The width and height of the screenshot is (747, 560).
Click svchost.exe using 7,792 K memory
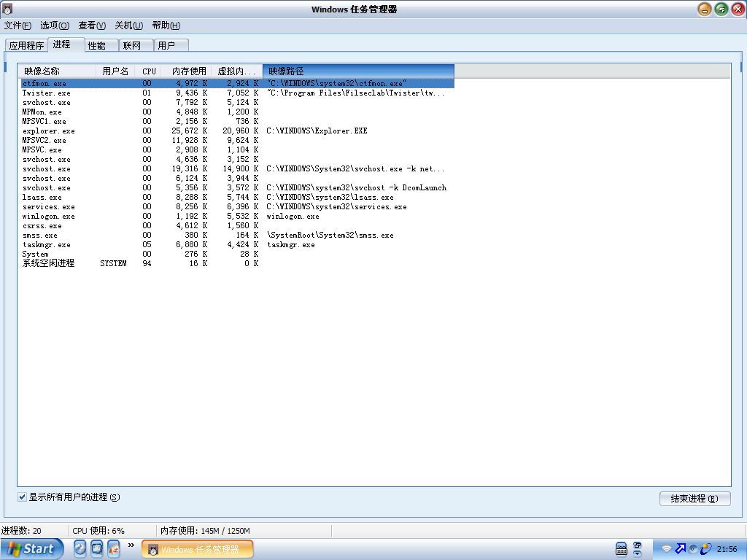pyautogui.click(x=237, y=102)
